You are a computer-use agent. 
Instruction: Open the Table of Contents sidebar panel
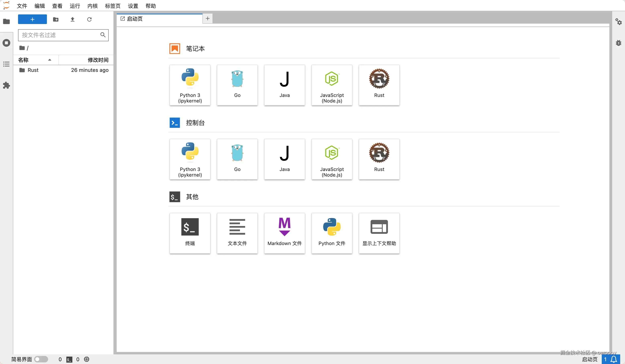pyautogui.click(x=6, y=64)
